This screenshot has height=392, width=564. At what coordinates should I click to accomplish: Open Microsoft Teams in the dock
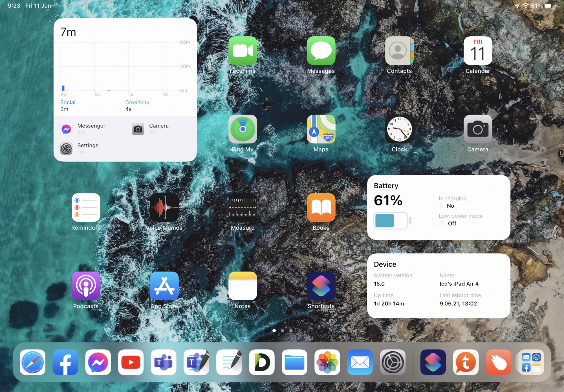pyautogui.click(x=163, y=362)
